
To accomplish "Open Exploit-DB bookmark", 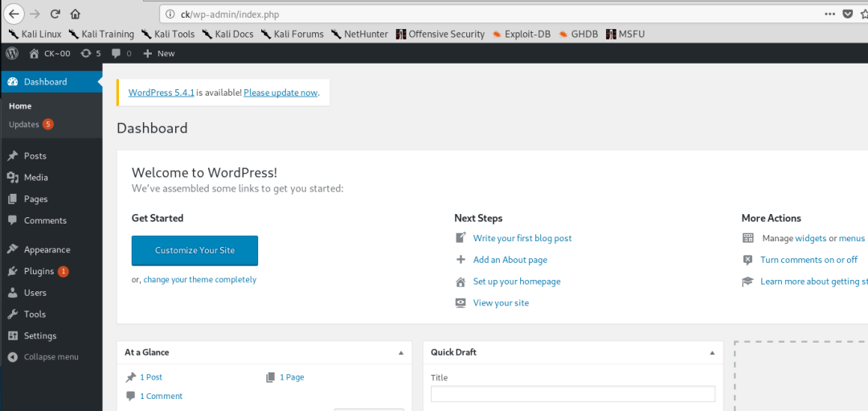I will click(522, 35).
